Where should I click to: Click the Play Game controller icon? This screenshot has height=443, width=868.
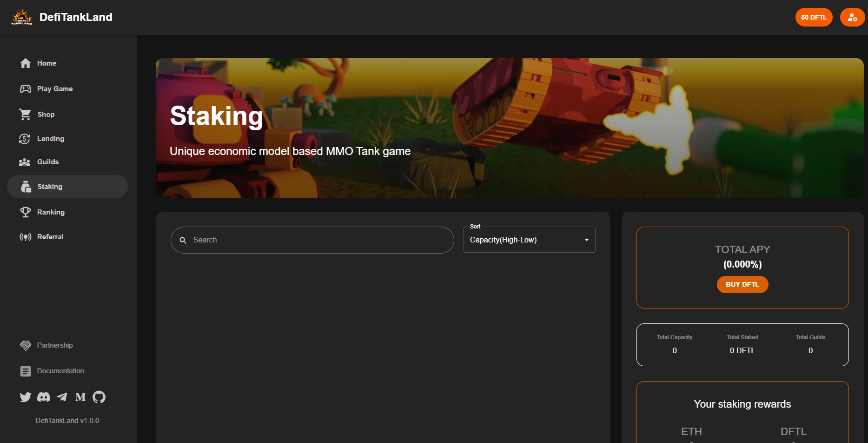(26, 89)
